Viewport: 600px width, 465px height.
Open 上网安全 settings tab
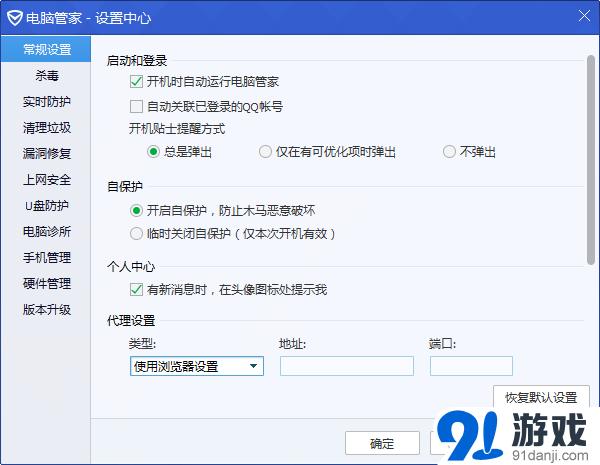[46, 179]
